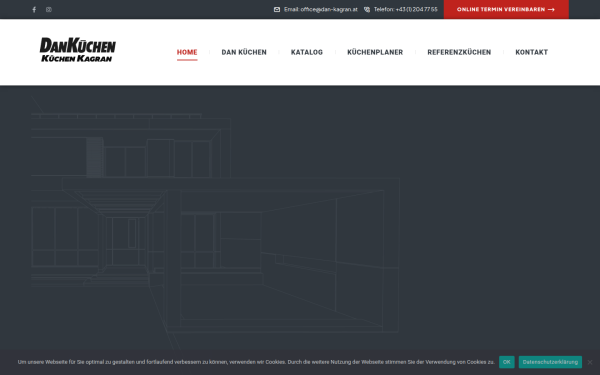This screenshot has height=375, width=600.
Task: Dismiss cookie banner with X icon
Action: (590, 362)
